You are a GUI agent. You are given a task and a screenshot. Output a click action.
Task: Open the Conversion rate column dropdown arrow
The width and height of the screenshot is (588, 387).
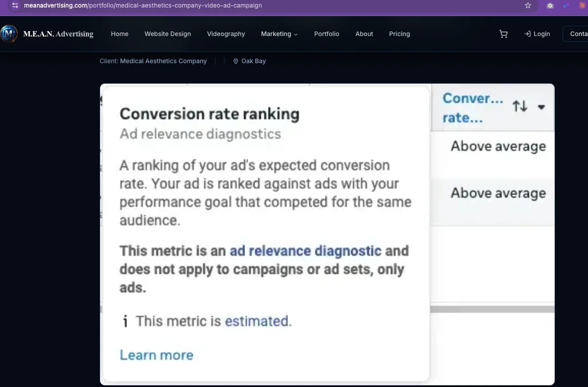pyautogui.click(x=542, y=107)
